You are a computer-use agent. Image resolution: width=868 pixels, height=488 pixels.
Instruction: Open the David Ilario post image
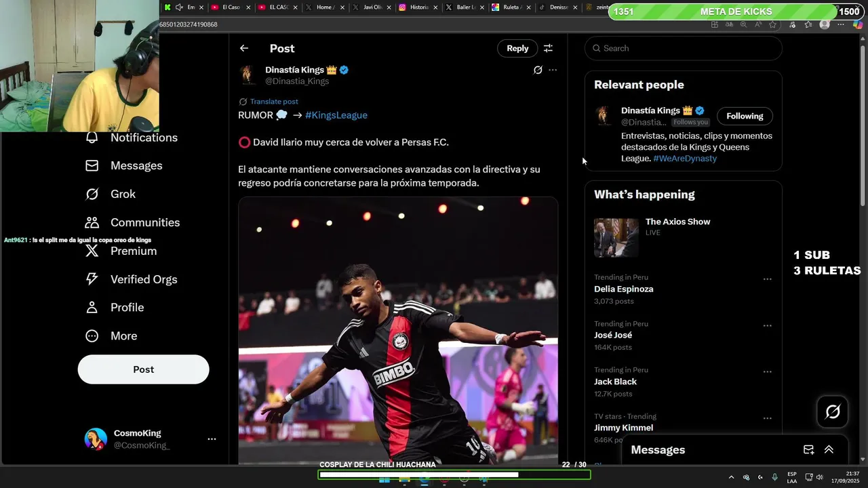click(398, 331)
